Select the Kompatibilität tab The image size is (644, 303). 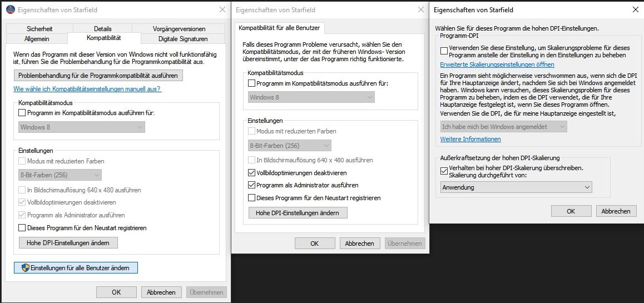(x=104, y=38)
